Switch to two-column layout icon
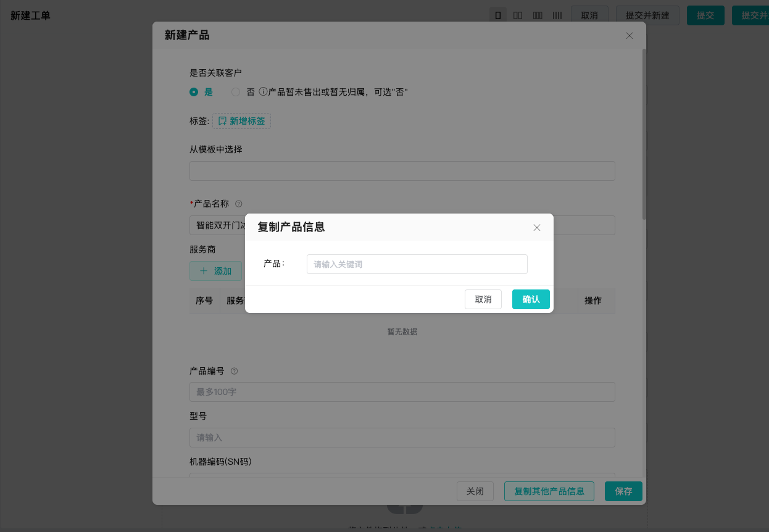This screenshot has height=532, width=769. [518, 15]
